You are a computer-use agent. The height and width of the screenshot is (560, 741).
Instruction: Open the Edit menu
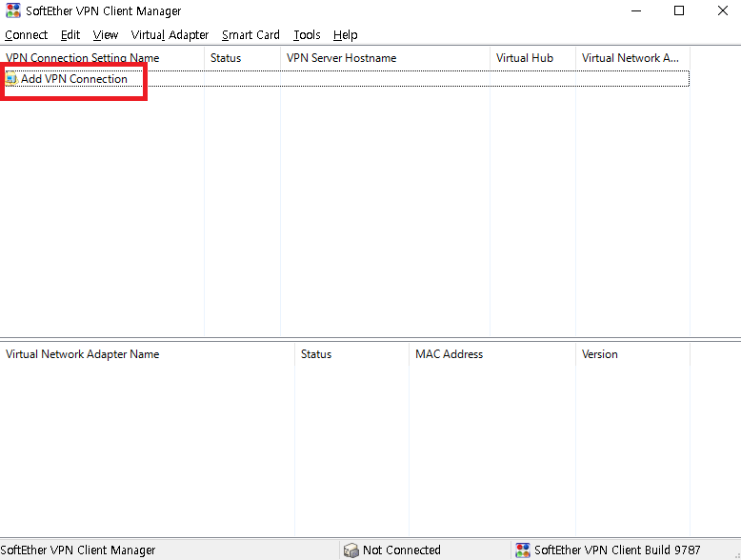70,35
